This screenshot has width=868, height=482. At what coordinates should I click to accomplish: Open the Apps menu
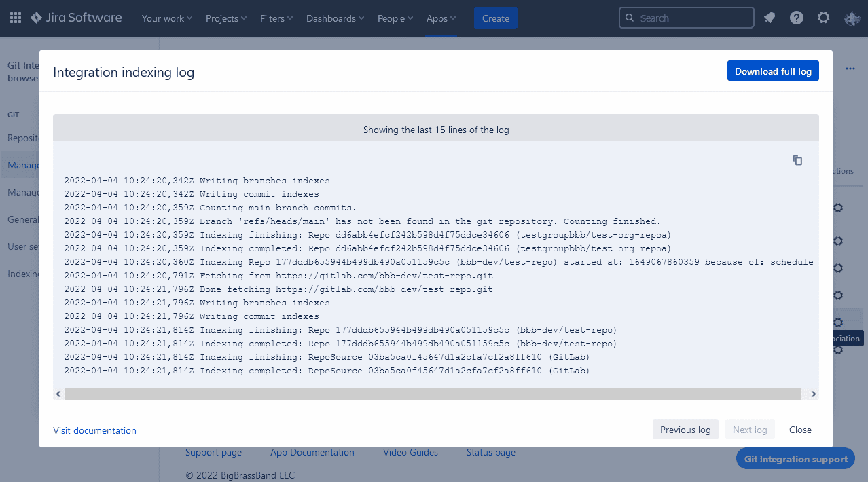pyautogui.click(x=441, y=18)
